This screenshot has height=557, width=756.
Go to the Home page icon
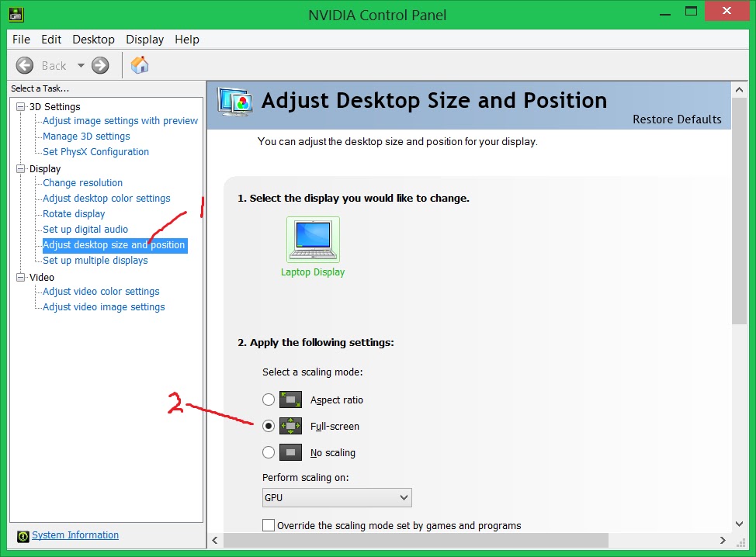pos(140,65)
